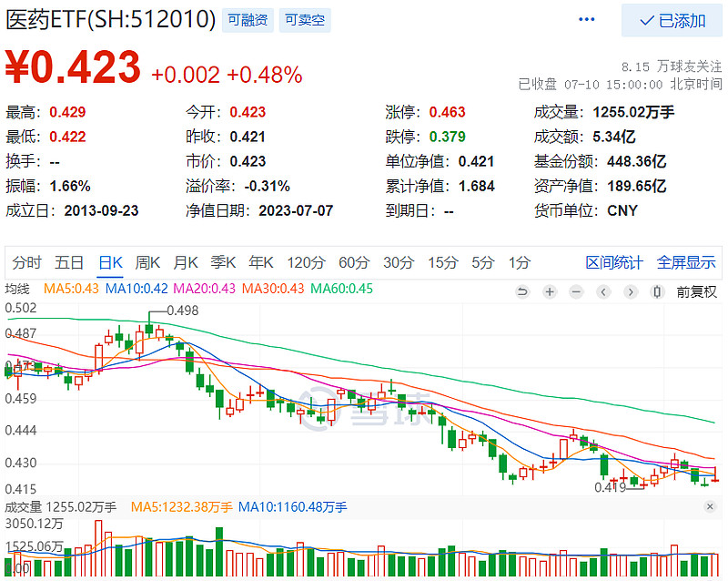The height and width of the screenshot is (581, 728).
Task: Click the left chevron to pan chart backward
Action: (602, 291)
